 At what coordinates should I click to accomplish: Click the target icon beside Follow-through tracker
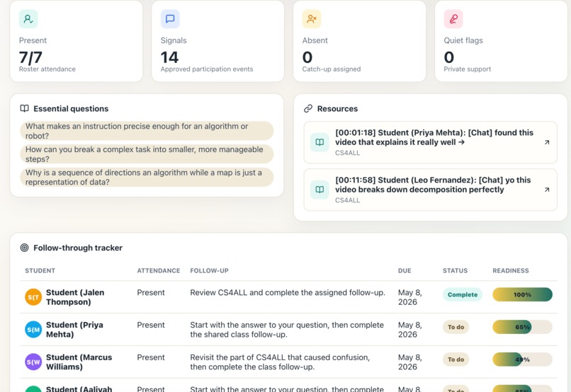pos(24,248)
